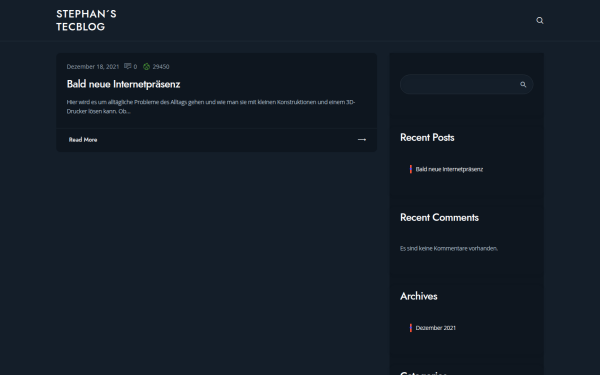
Task: Open recent post Bald neue Internetpräsenz in sidebar
Action: pyautogui.click(x=449, y=169)
